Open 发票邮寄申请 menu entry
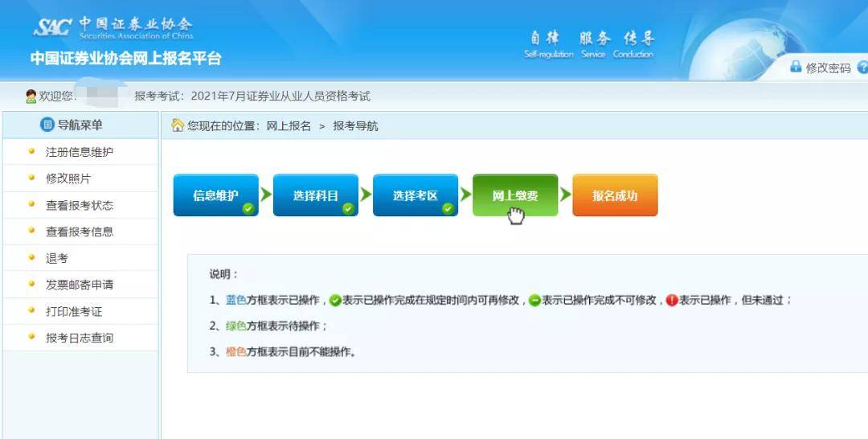Screen dimensions: 868x439 [80, 285]
